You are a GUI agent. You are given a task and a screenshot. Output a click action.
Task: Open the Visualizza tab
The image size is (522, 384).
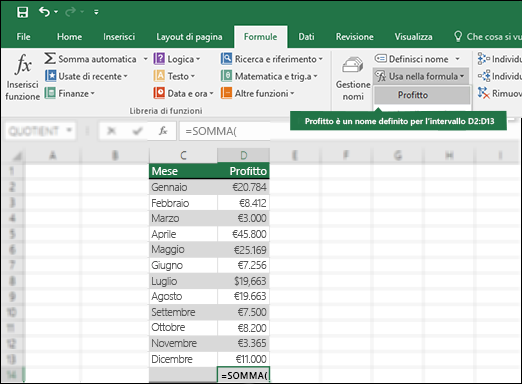click(413, 37)
